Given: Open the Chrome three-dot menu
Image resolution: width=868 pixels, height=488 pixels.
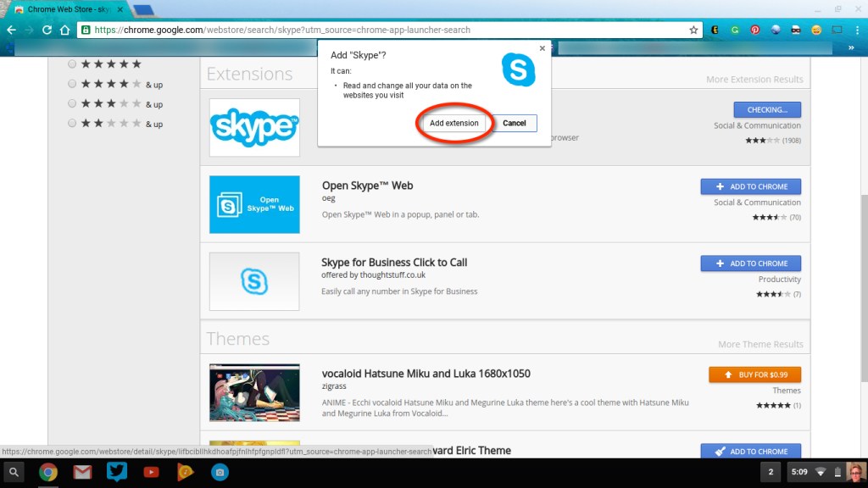Looking at the screenshot, I should click(858, 29).
